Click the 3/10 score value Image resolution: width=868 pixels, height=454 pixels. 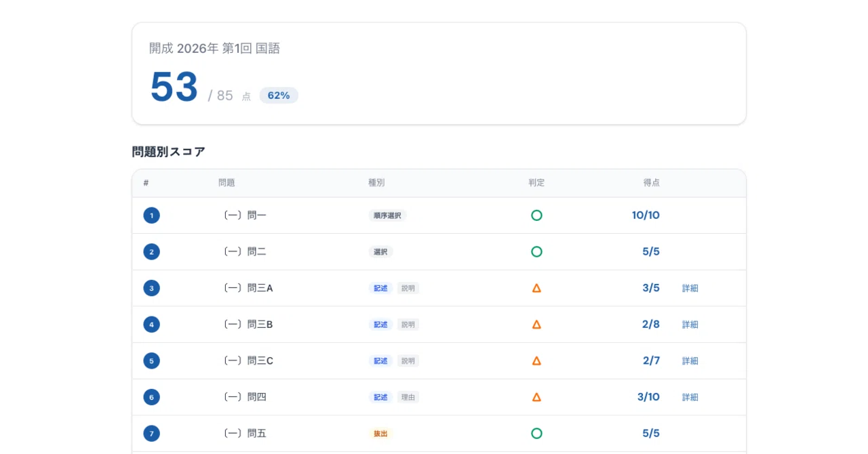(648, 397)
